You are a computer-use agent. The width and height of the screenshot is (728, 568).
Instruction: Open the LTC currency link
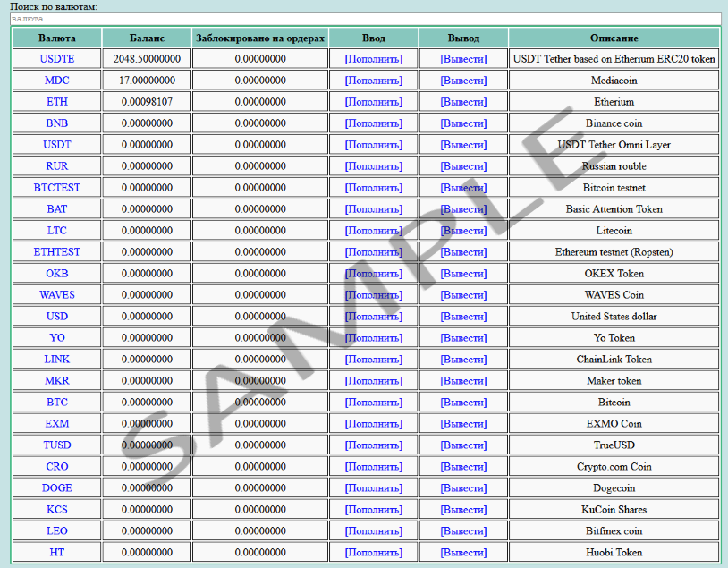coord(56,231)
